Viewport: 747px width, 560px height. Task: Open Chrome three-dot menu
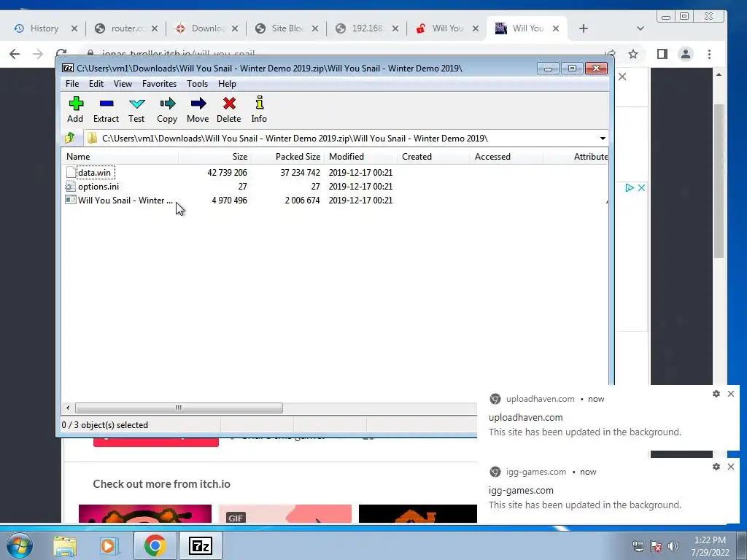(x=709, y=54)
